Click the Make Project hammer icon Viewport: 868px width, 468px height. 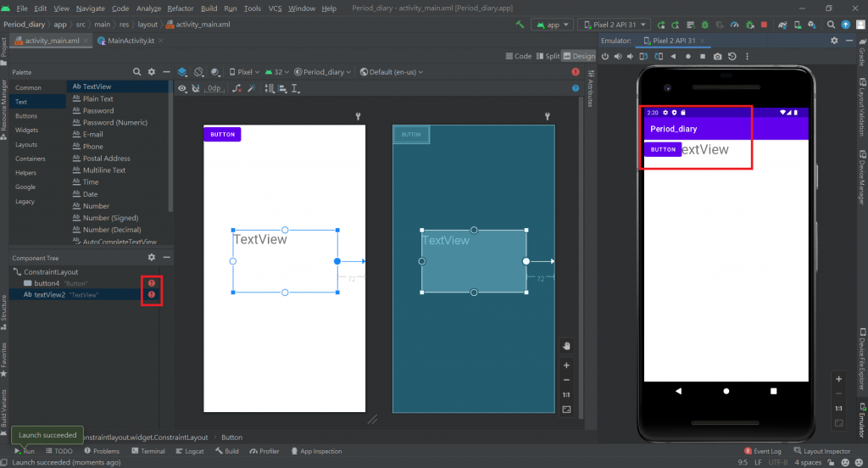click(x=520, y=25)
